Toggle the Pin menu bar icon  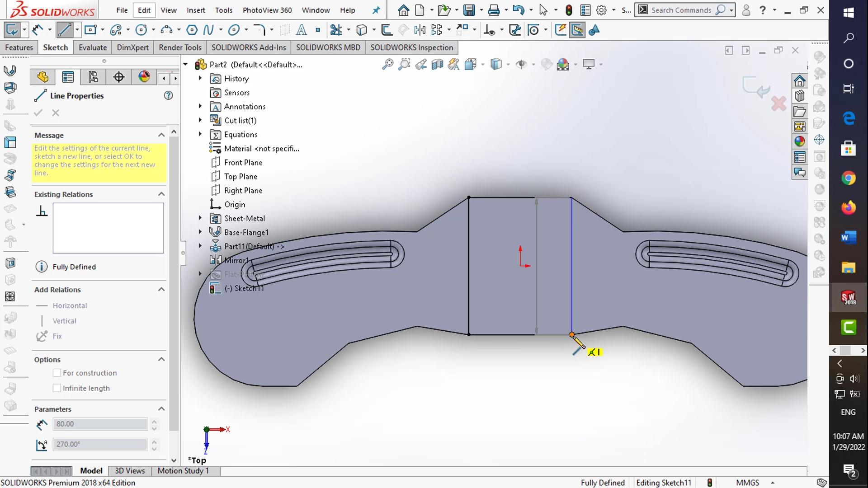(x=376, y=10)
